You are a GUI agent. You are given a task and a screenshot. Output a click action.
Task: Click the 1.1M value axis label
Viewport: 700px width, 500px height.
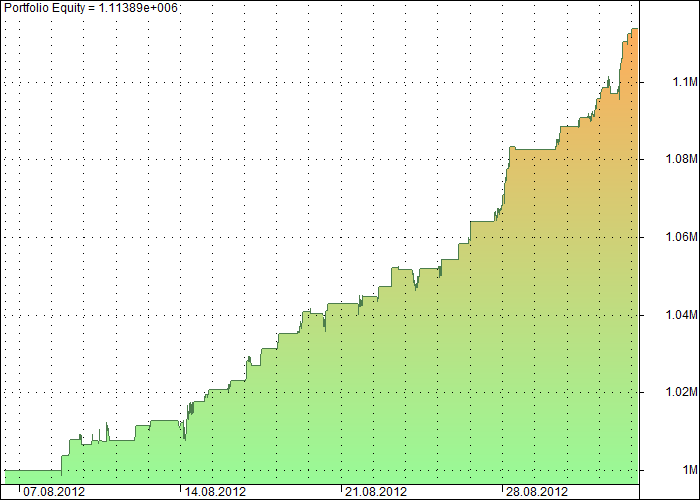pyautogui.click(x=684, y=82)
